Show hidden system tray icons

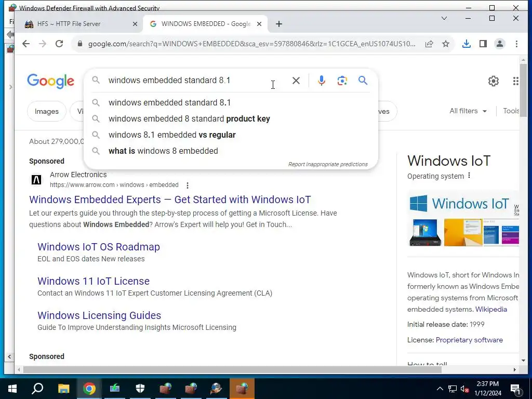[440, 389]
